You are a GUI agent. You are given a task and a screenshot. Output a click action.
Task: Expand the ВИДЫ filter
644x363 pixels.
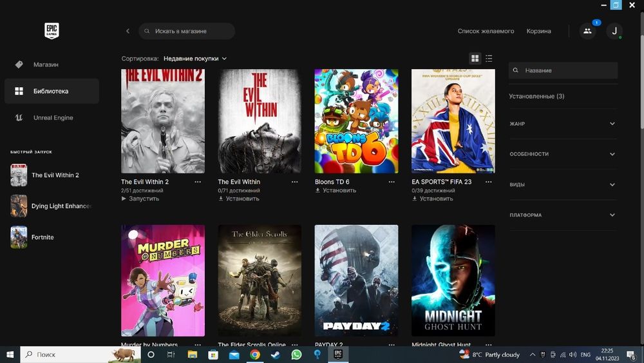[563, 184]
